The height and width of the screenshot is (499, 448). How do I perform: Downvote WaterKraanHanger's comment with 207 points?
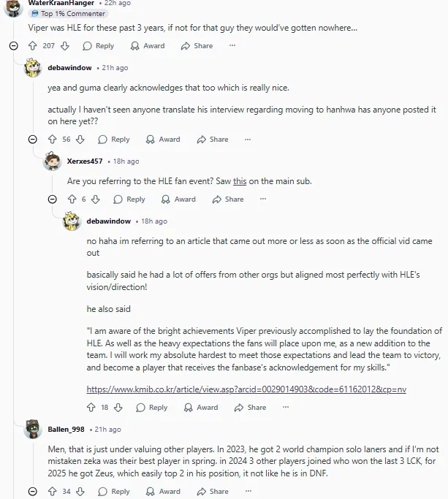click(64, 46)
